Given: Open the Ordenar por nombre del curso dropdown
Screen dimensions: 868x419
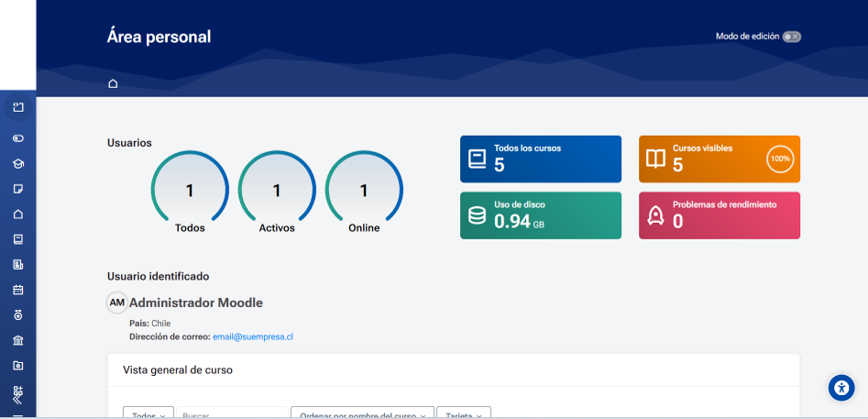Looking at the screenshot, I should pyautogui.click(x=363, y=413).
